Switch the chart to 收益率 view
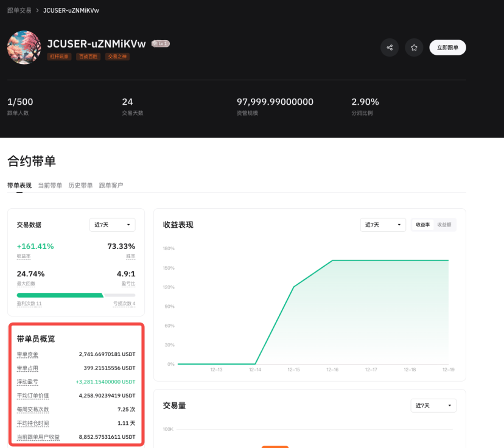 coord(423,225)
